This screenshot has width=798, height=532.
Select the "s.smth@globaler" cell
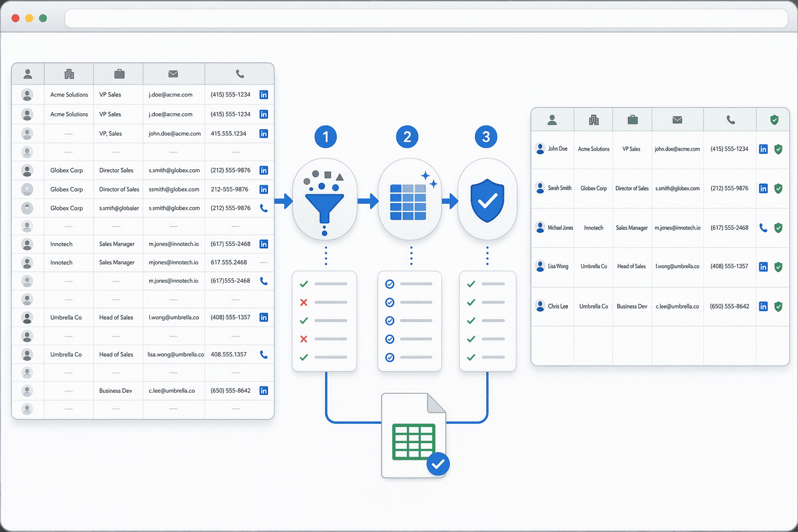click(x=119, y=208)
